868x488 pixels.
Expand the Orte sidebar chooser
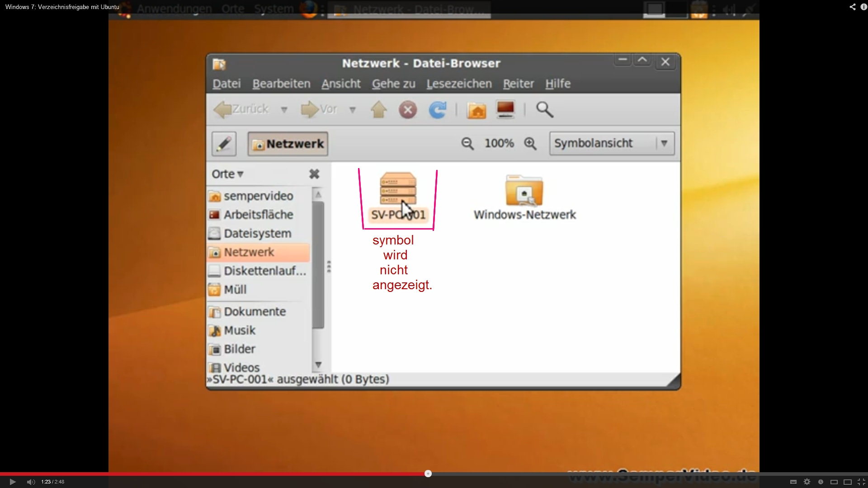228,174
